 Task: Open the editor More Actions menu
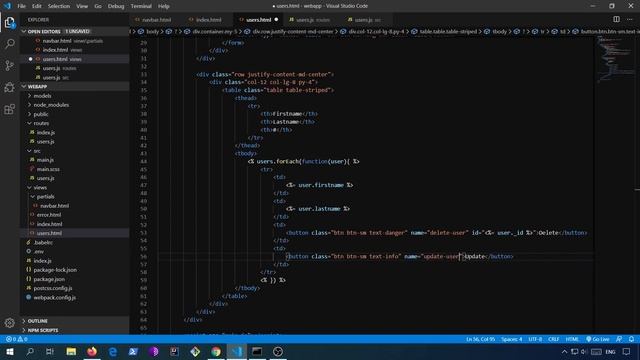(630, 19)
